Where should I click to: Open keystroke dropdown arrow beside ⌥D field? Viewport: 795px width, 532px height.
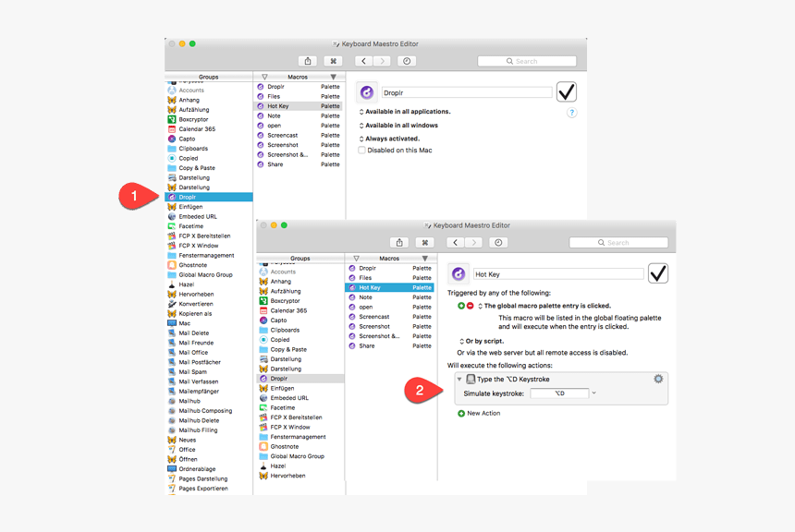click(x=594, y=393)
